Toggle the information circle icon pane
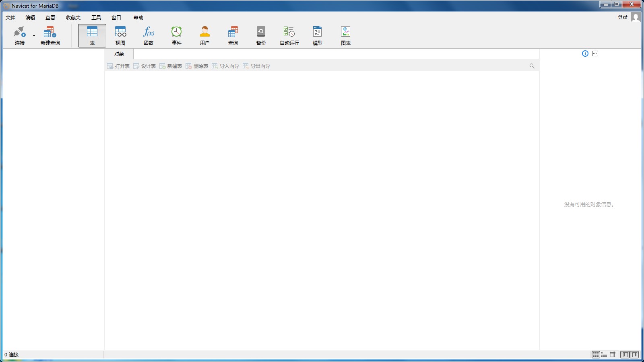The image size is (644, 362). (585, 53)
